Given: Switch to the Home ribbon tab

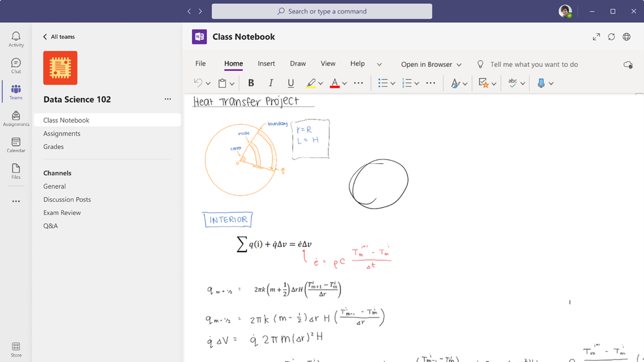Looking at the screenshot, I should coord(233,64).
